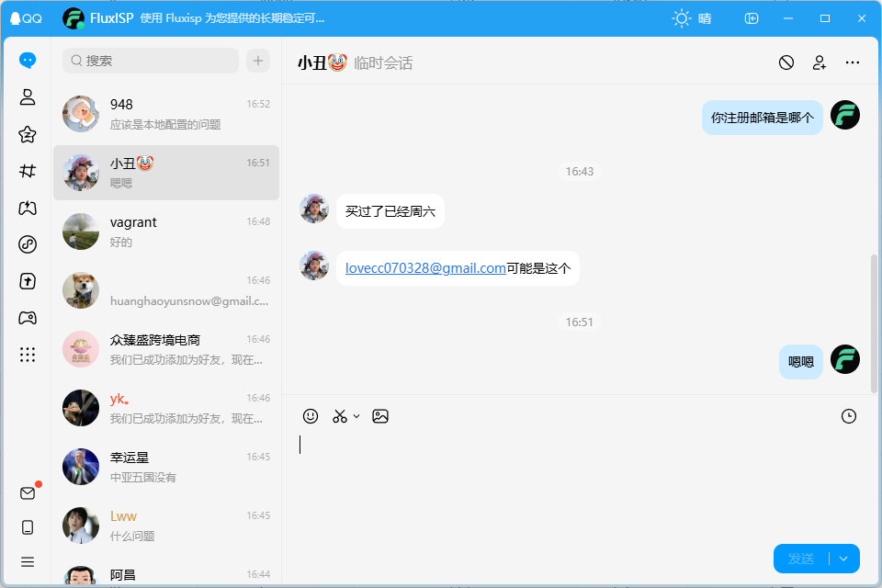882x588 pixels.
Task: Click the chat message area scrollbar
Action: [874, 323]
